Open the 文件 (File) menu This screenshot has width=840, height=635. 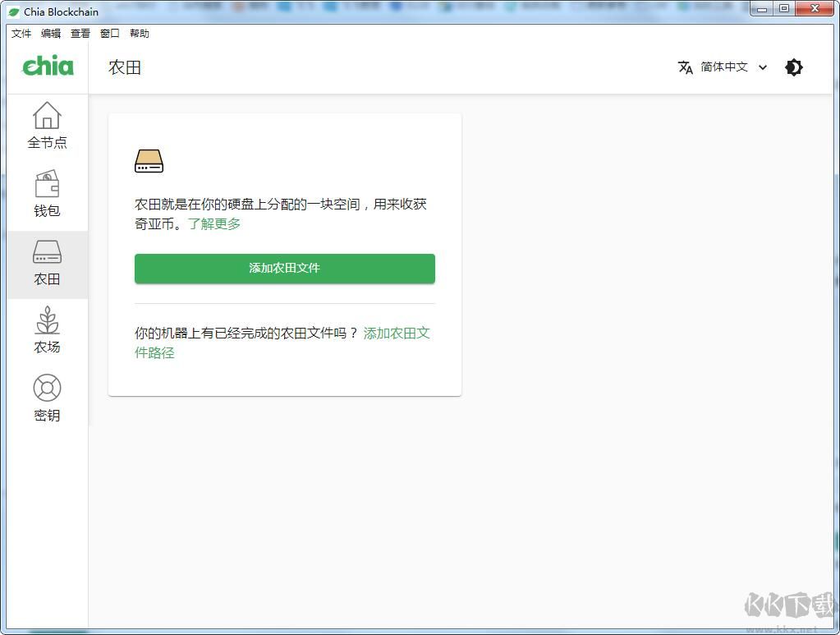21,34
